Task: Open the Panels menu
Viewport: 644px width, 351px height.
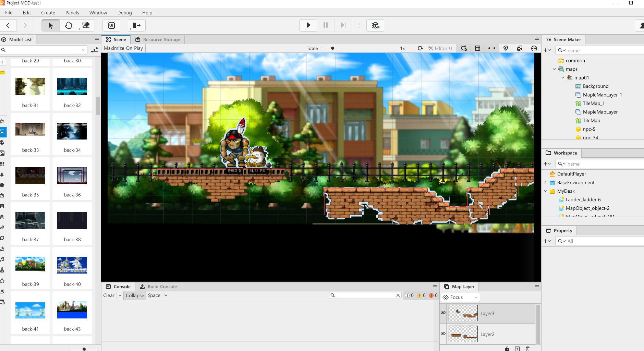Action: 72,13
